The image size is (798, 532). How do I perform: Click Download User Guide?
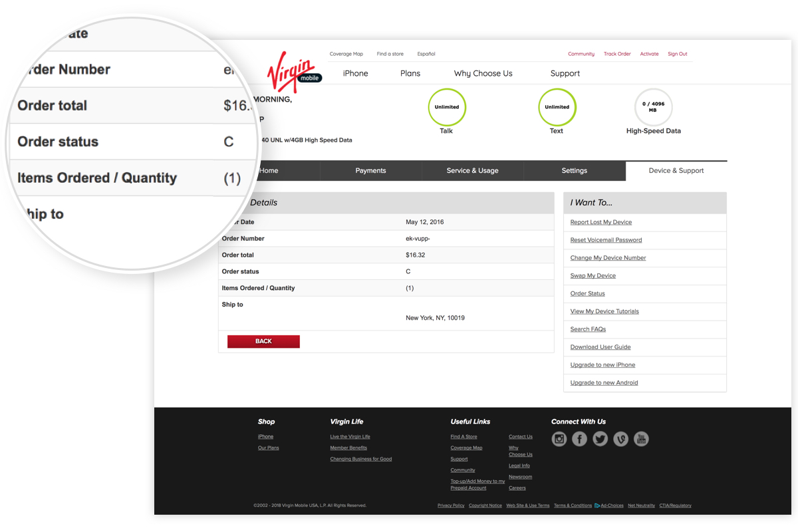(600, 347)
